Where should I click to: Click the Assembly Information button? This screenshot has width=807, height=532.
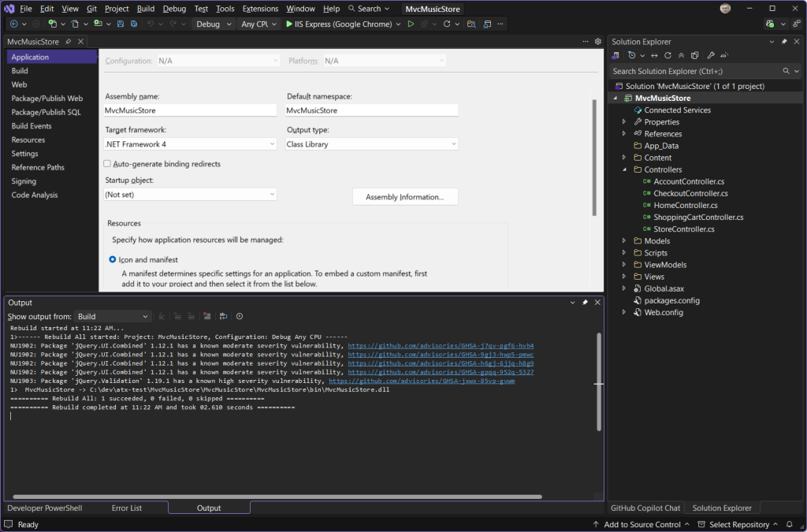point(404,196)
